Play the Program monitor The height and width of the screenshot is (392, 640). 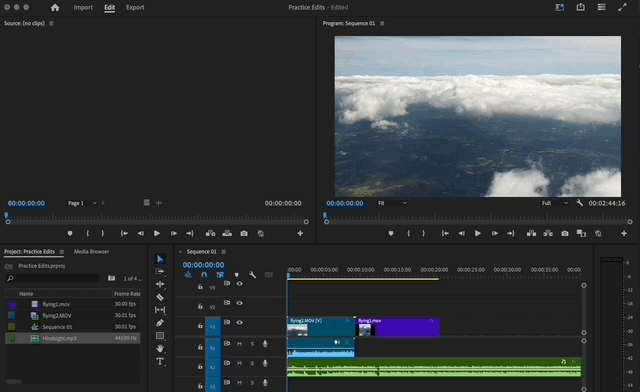pyautogui.click(x=478, y=233)
